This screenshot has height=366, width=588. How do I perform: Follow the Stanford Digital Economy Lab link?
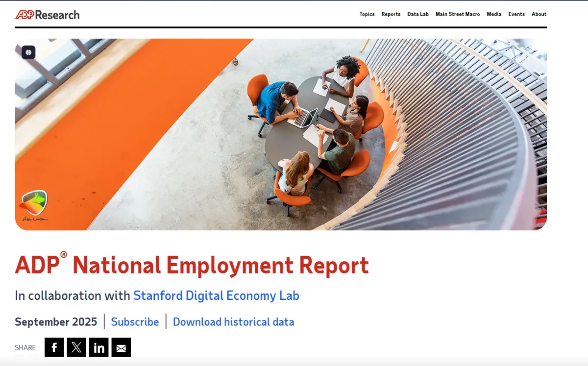216,295
